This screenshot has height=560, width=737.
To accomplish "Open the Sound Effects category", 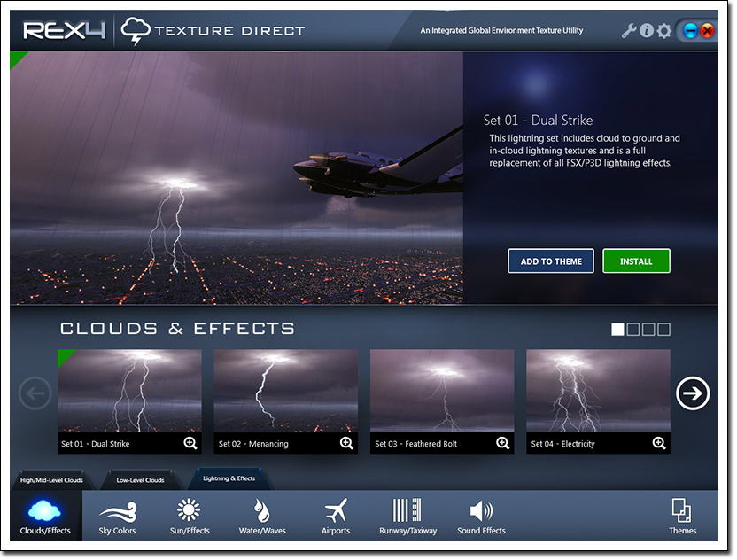I will point(481,517).
